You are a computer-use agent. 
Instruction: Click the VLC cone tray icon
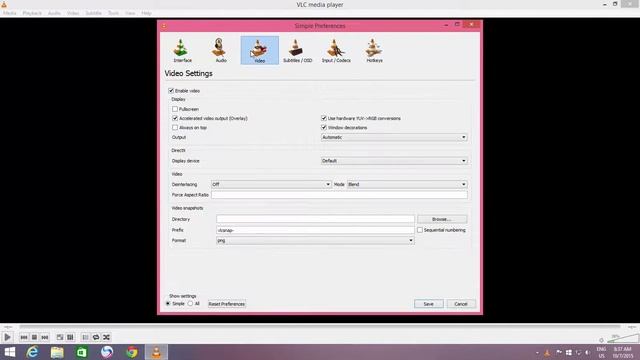[547, 353]
